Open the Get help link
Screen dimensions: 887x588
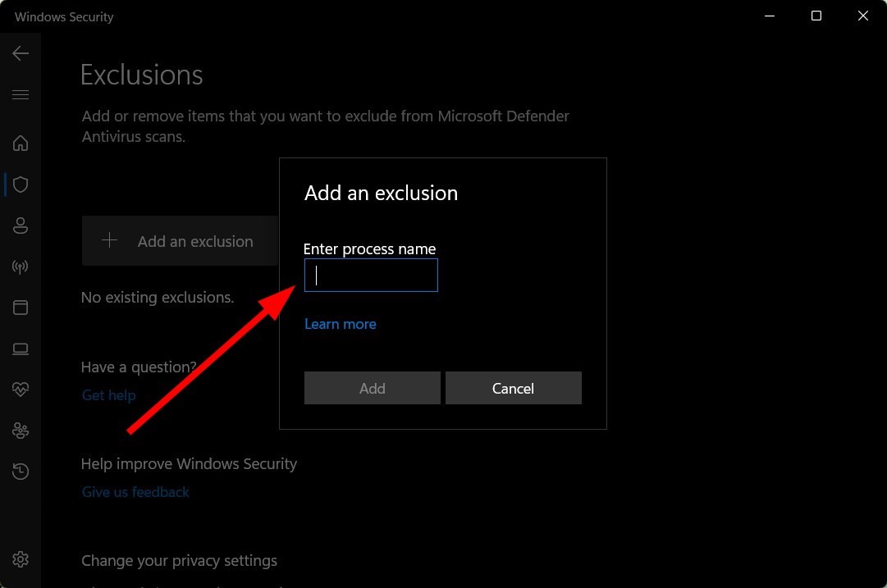(x=108, y=395)
